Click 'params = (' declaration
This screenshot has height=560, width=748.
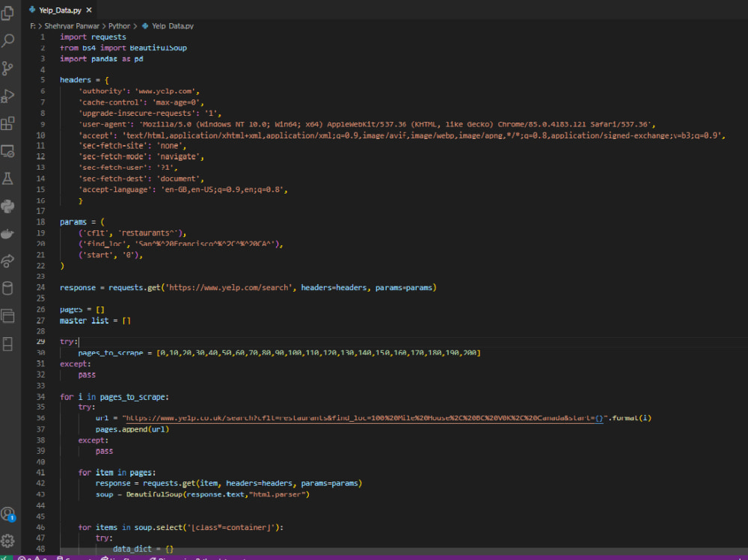(82, 222)
